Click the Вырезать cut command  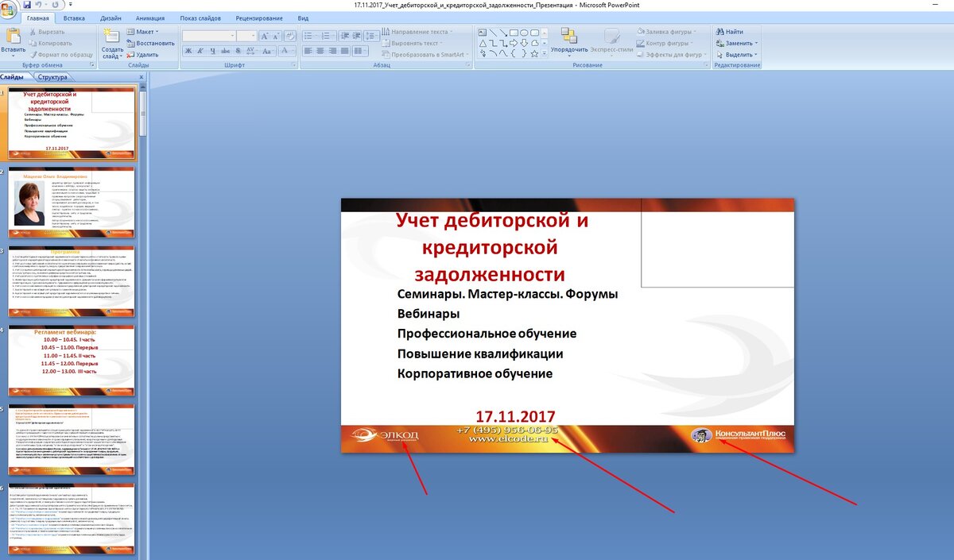click(48, 32)
